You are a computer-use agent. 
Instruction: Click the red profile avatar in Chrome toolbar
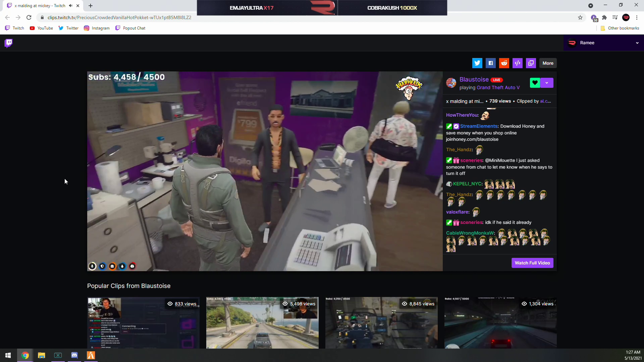click(x=626, y=17)
